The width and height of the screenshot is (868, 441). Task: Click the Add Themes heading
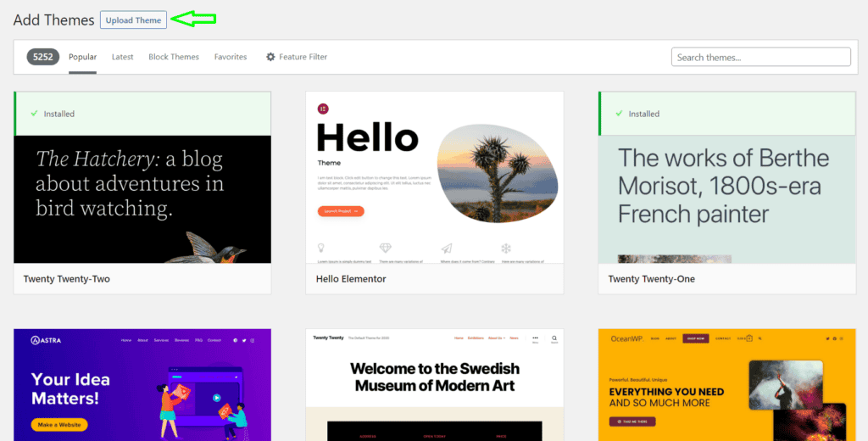53,20
